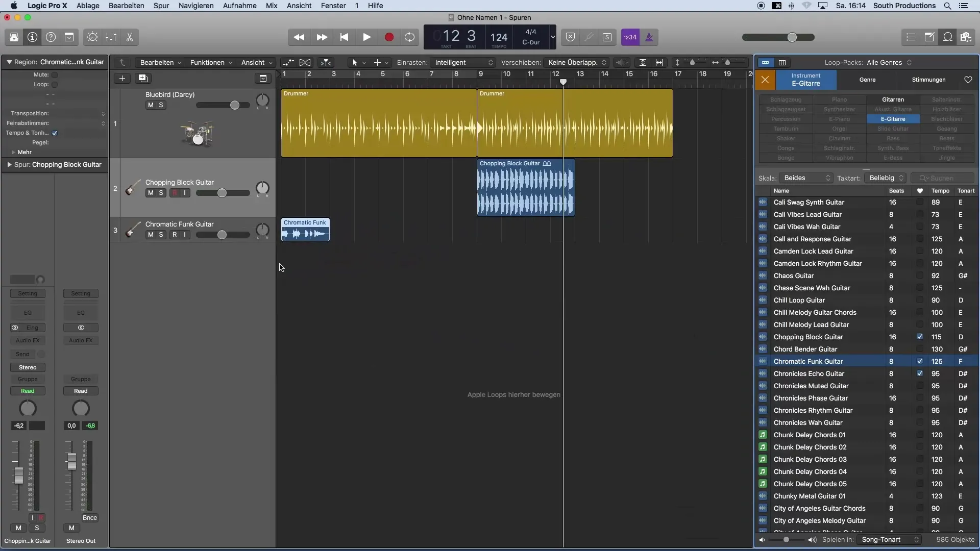Open the Ansicht dropdown in tracks area
The height and width of the screenshot is (551, 980).
[257, 63]
